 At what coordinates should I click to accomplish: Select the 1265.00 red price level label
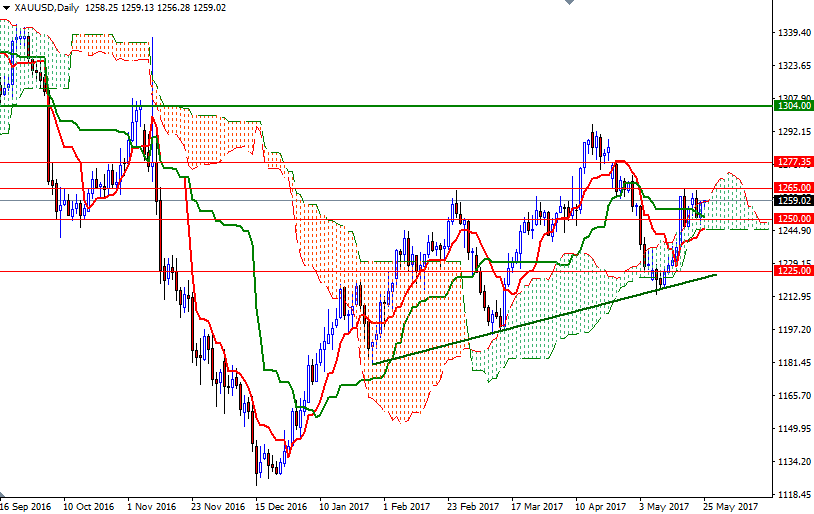pyautogui.click(x=794, y=188)
